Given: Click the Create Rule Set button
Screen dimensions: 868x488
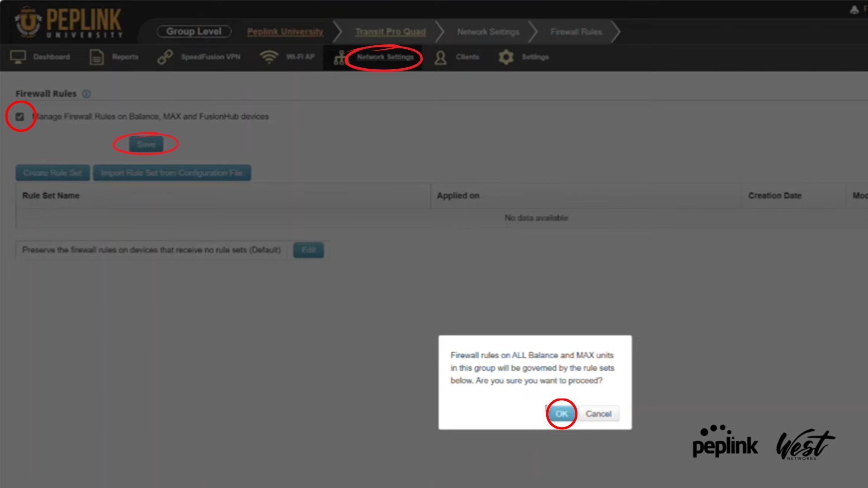Looking at the screenshot, I should 53,173.
